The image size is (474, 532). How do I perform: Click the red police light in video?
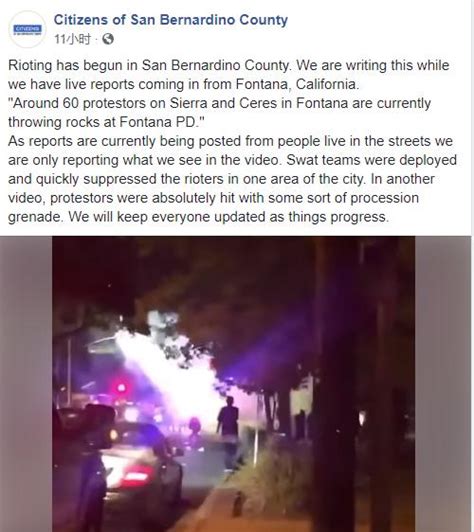[x=120, y=387]
